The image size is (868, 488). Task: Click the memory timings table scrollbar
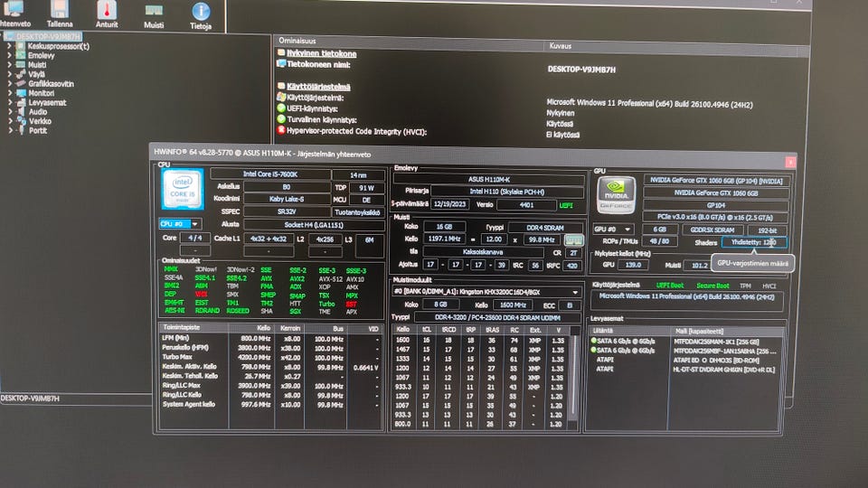click(x=575, y=377)
